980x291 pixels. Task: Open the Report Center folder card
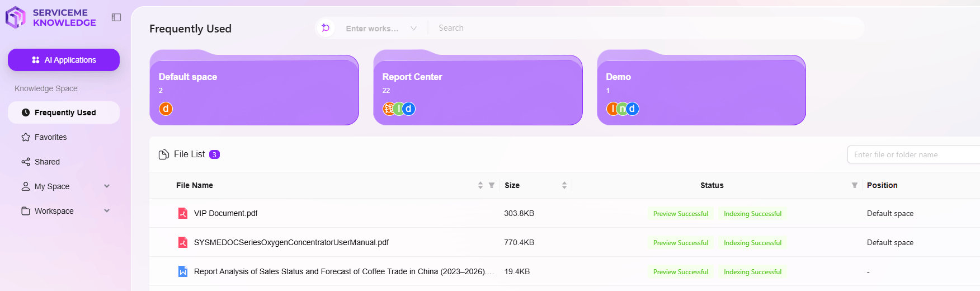pos(478,88)
